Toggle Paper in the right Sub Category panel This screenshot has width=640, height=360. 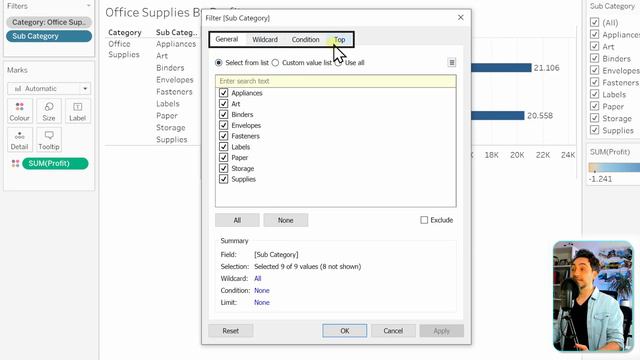(x=594, y=106)
